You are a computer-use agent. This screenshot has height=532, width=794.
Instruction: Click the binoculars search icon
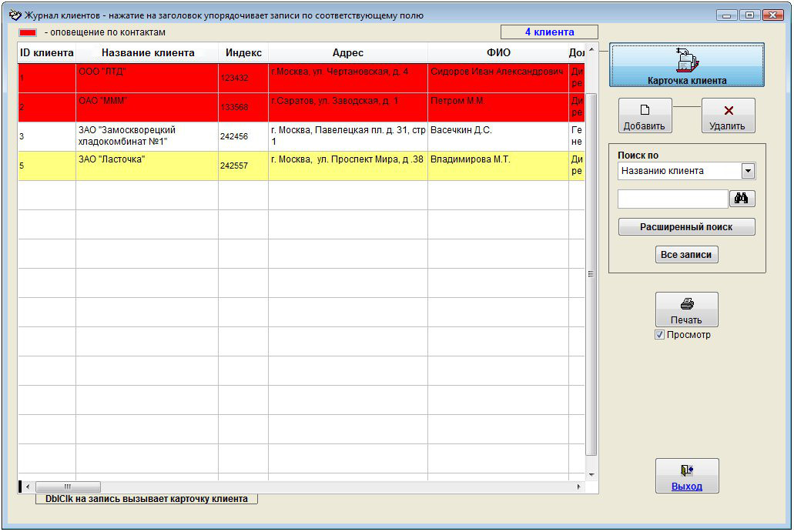(742, 199)
